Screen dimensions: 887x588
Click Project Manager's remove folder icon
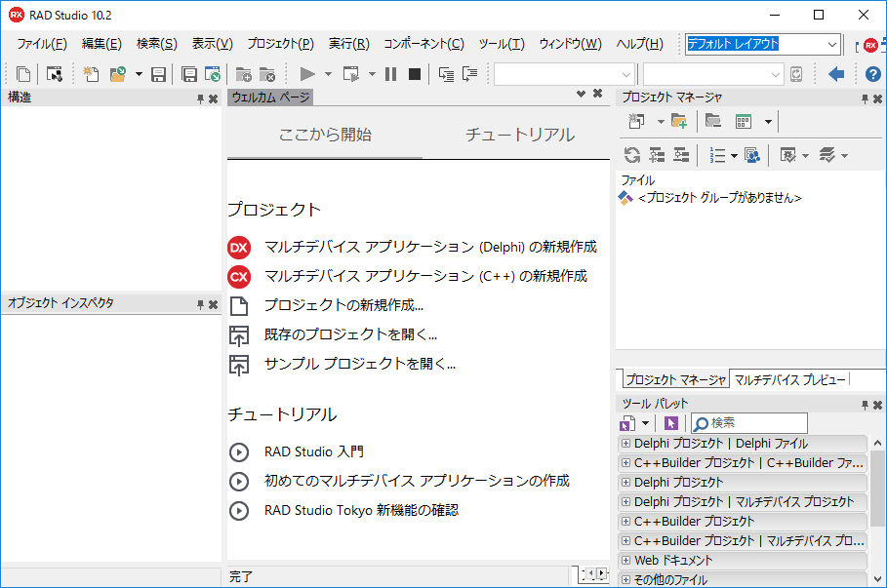(712, 120)
